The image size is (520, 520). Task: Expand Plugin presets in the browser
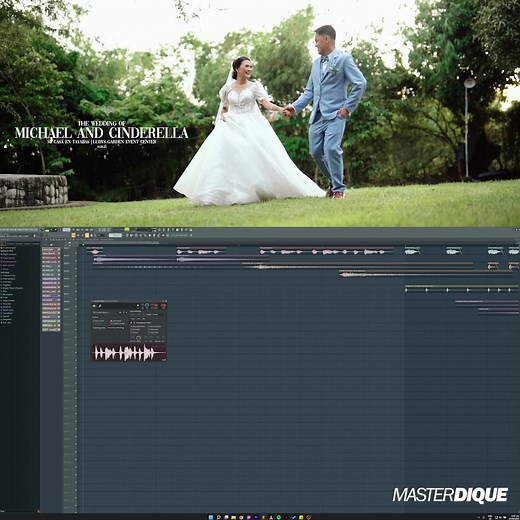[9, 258]
